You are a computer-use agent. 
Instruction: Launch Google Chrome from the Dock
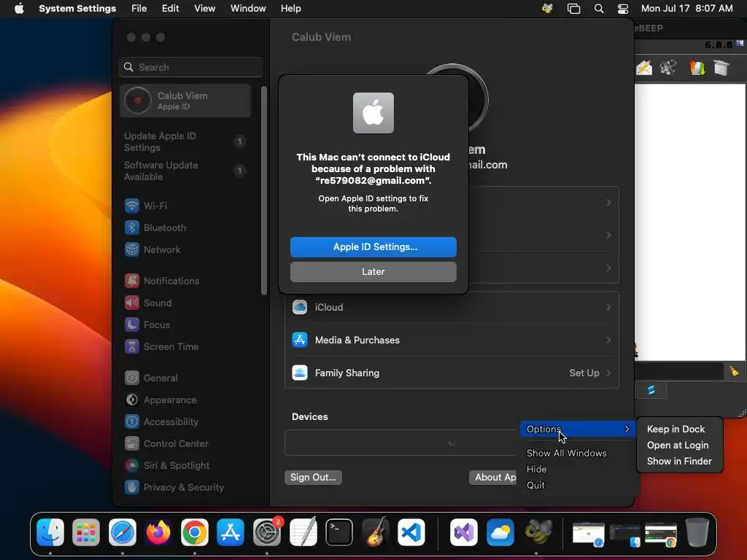tap(194, 532)
